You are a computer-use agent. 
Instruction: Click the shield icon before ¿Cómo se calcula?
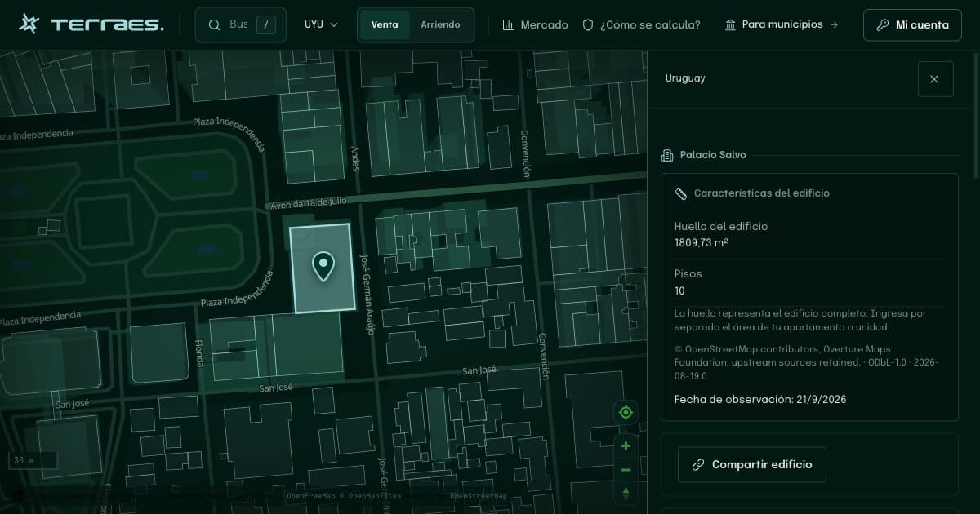pos(587,25)
